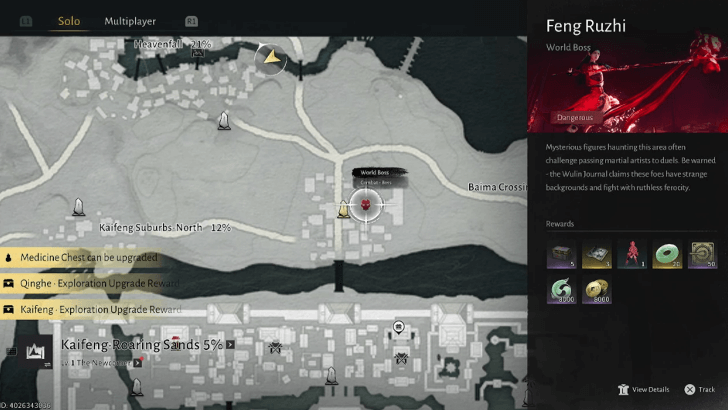This screenshot has height=410, width=728.
Task: Toggle the map list icon at bottom-left
Action: (11, 351)
